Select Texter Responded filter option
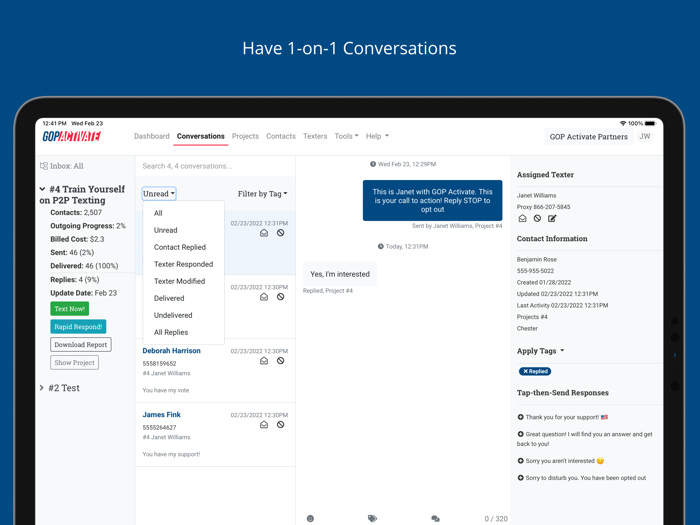Image resolution: width=700 pixels, height=525 pixels. coord(183,264)
